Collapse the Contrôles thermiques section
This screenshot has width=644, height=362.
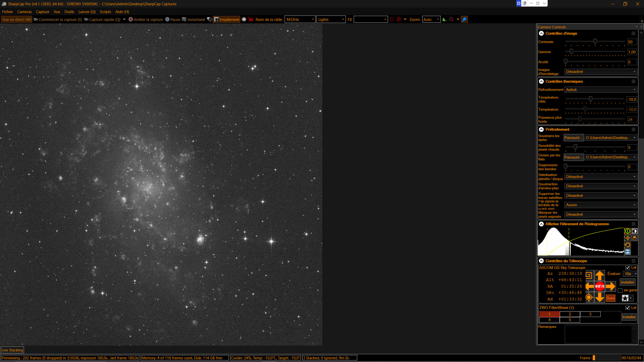tap(541, 81)
